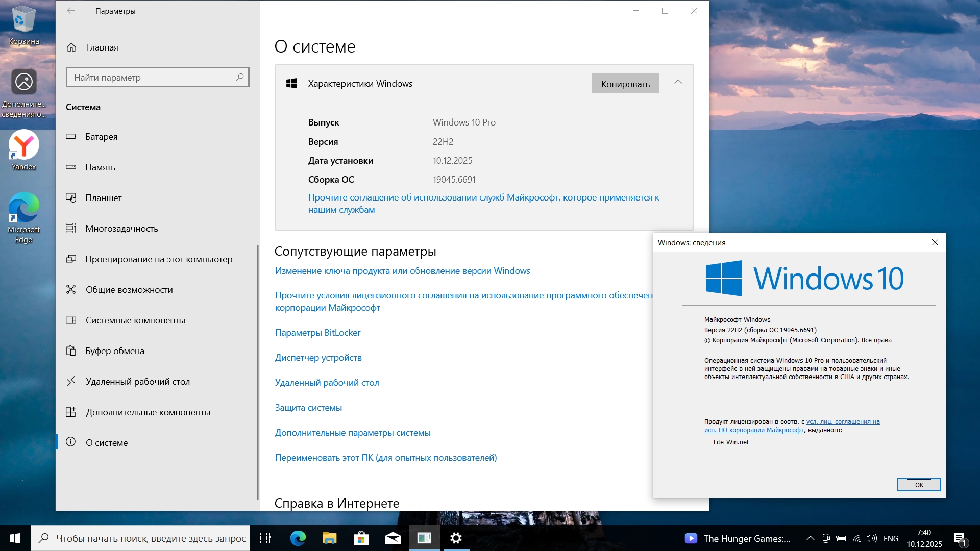Click OK in the Windows сведения dialog
Image resolution: width=980 pixels, height=551 pixels.
(919, 485)
